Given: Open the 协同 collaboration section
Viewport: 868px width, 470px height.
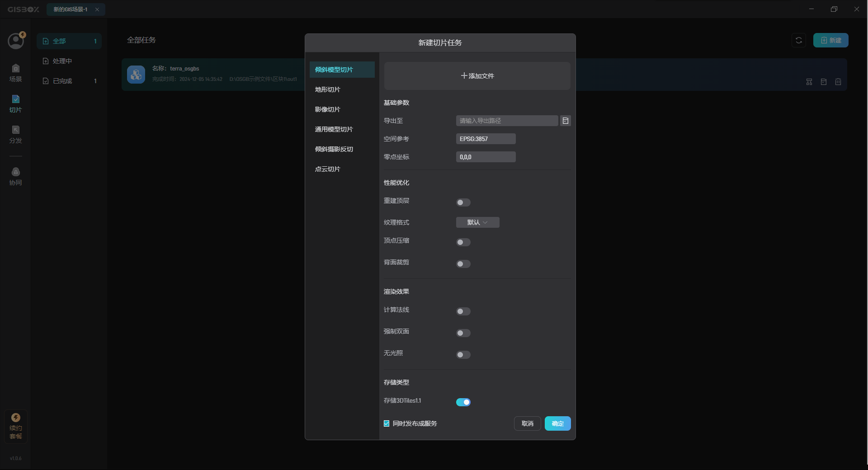Looking at the screenshot, I should pyautogui.click(x=15, y=176).
